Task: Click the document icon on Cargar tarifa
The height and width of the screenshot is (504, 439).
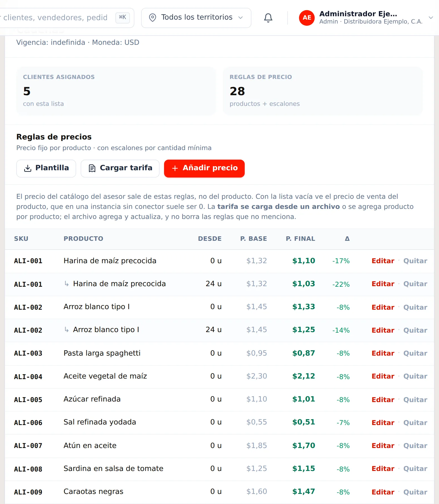Action: pos(92,168)
